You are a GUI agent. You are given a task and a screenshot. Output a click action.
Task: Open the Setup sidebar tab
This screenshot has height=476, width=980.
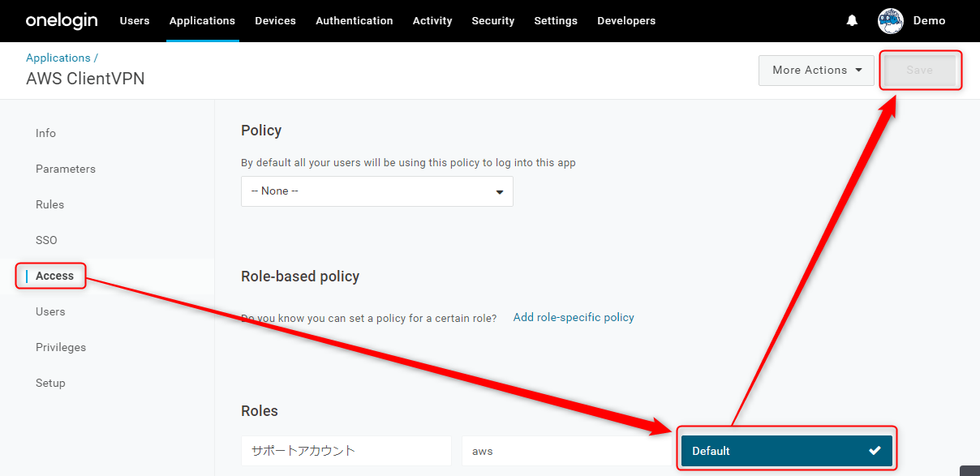pyautogui.click(x=50, y=383)
